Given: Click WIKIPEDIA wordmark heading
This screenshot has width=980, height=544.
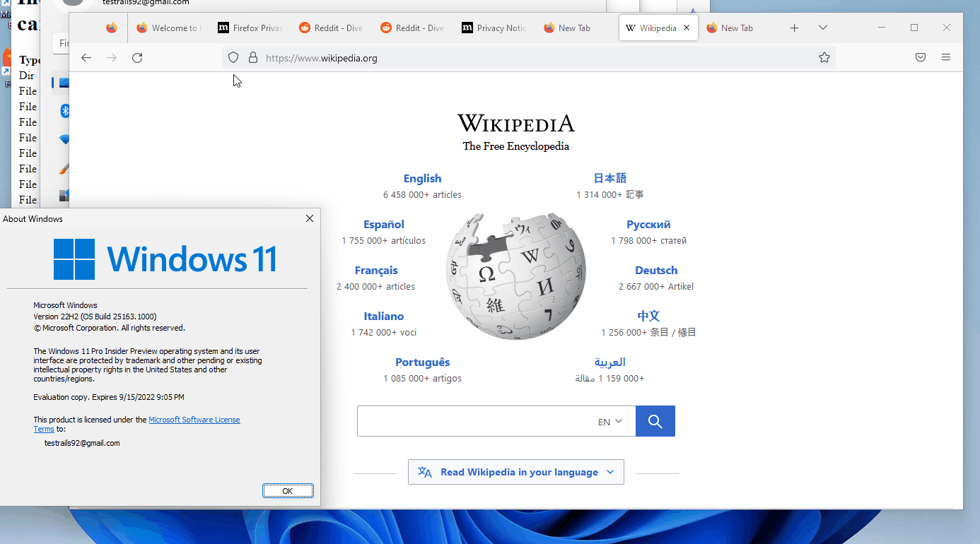Looking at the screenshot, I should 516,124.
